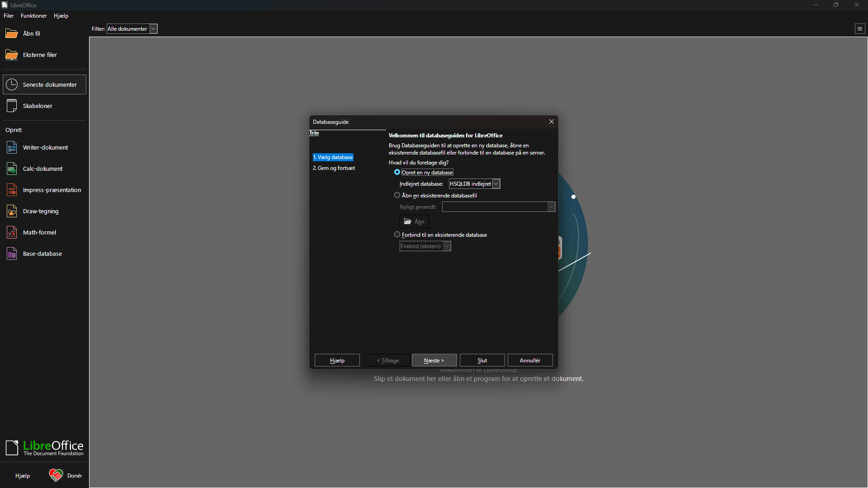
Task: Click the Calc-dokument spreadsheet icon
Action: [12, 169]
